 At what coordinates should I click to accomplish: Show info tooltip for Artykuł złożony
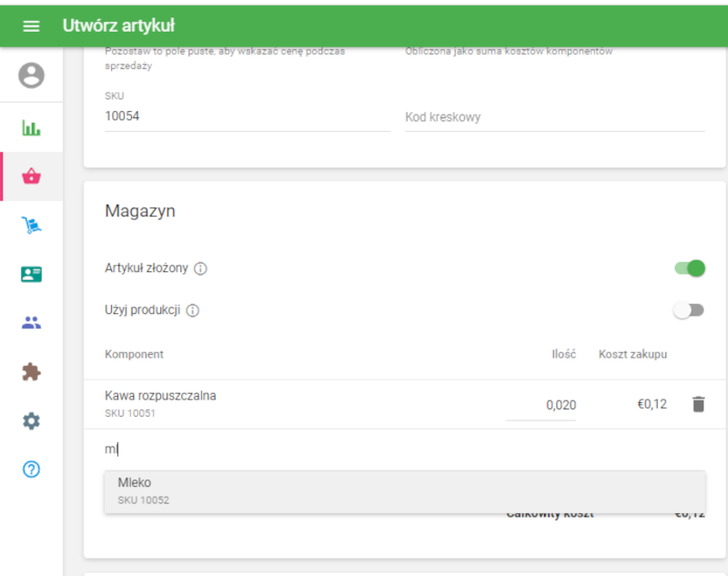click(x=201, y=268)
